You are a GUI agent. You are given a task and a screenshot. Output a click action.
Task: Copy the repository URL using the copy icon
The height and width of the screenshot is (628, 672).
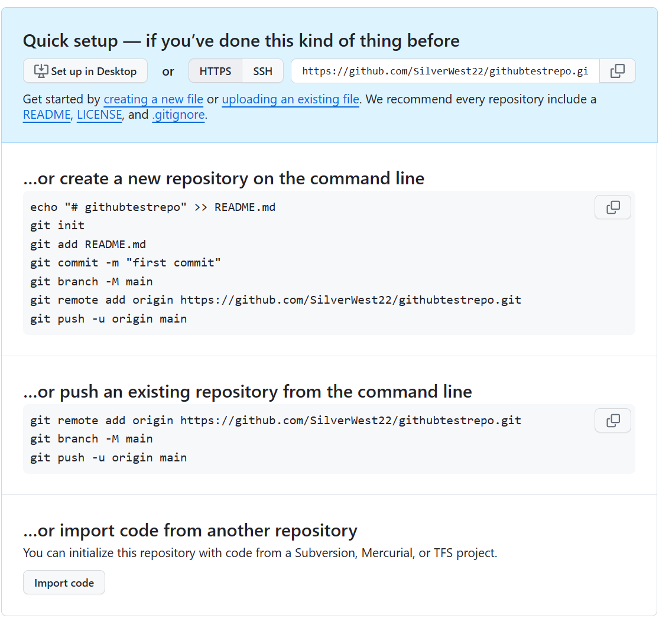click(x=617, y=70)
